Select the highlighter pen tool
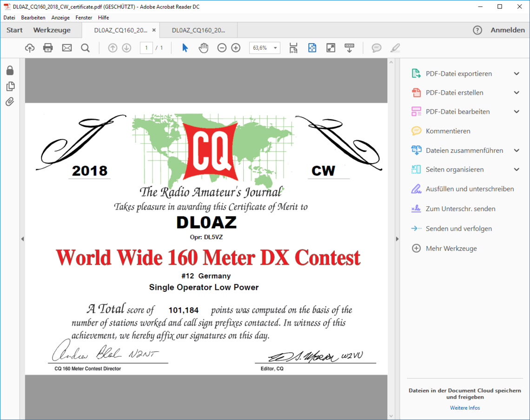 tap(395, 48)
